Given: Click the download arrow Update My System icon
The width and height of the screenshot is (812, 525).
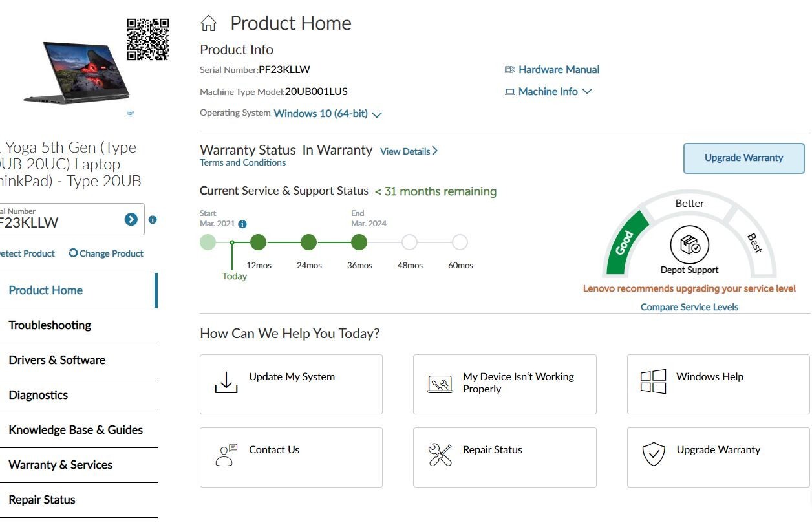Looking at the screenshot, I should click(x=226, y=382).
